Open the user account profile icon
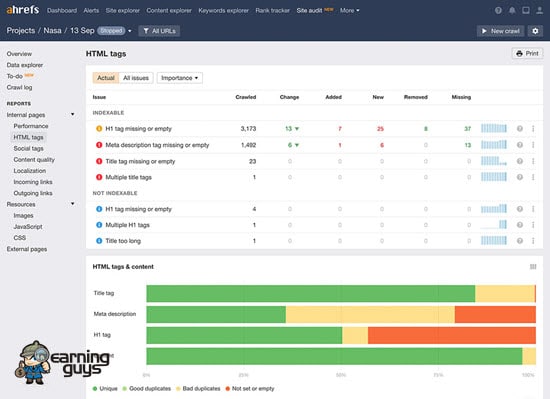The width and height of the screenshot is (550, 399). [539, 11]
